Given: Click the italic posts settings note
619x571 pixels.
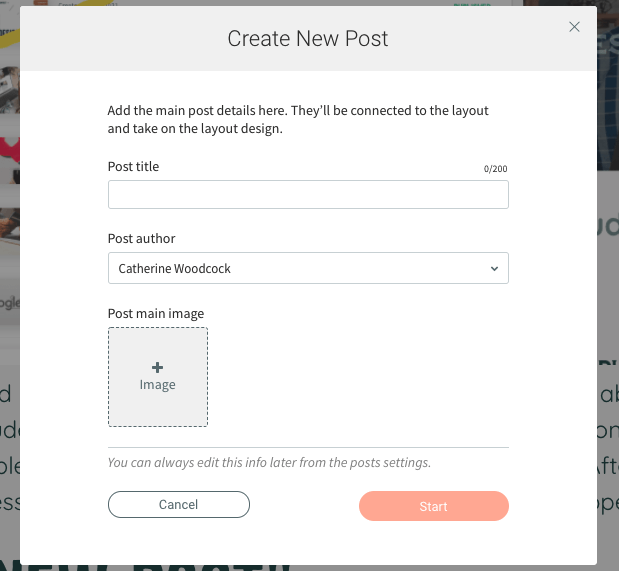Looking at the screenshot, I should (269, 463).
